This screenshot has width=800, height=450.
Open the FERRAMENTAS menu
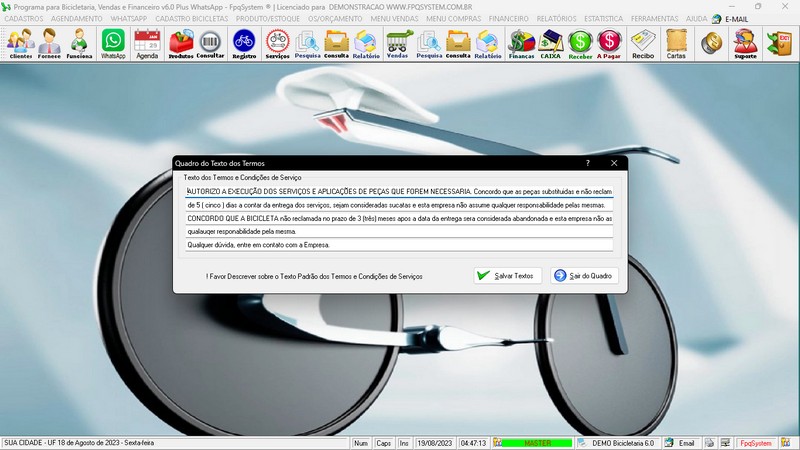[655, 19]
